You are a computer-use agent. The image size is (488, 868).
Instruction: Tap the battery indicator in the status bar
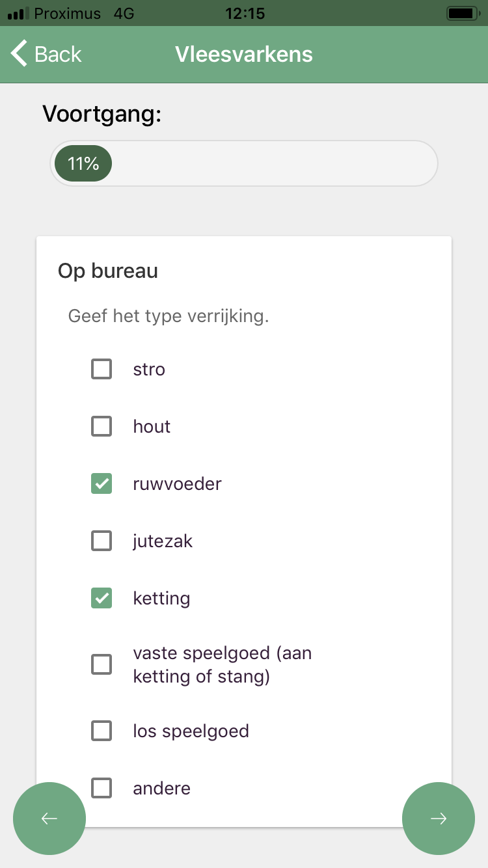pyautogui.click(x=463, y=13)
